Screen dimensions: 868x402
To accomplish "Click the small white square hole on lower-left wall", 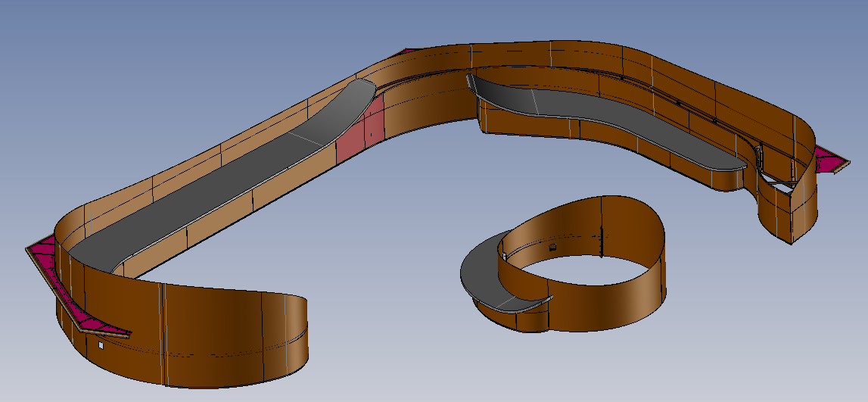I will [100, 345].
